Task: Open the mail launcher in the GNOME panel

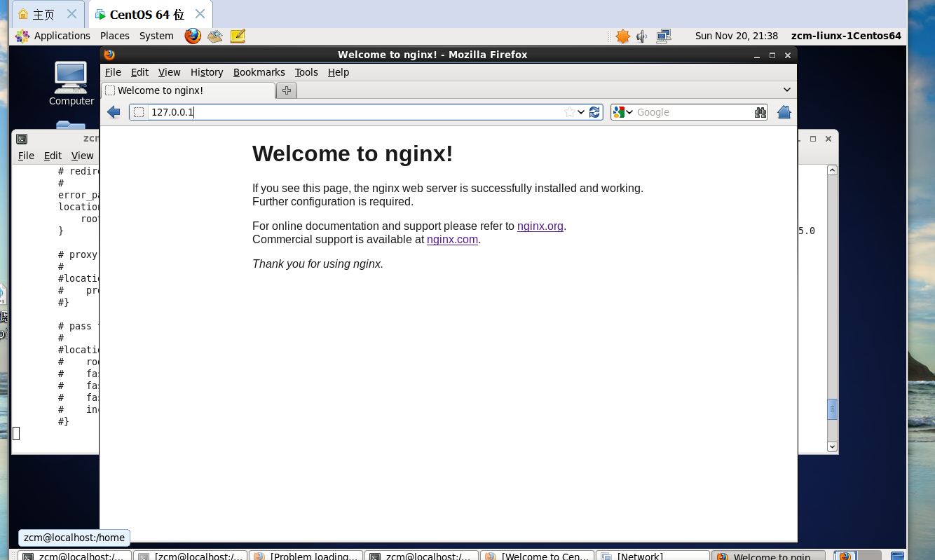Action: tap(215, 36)
